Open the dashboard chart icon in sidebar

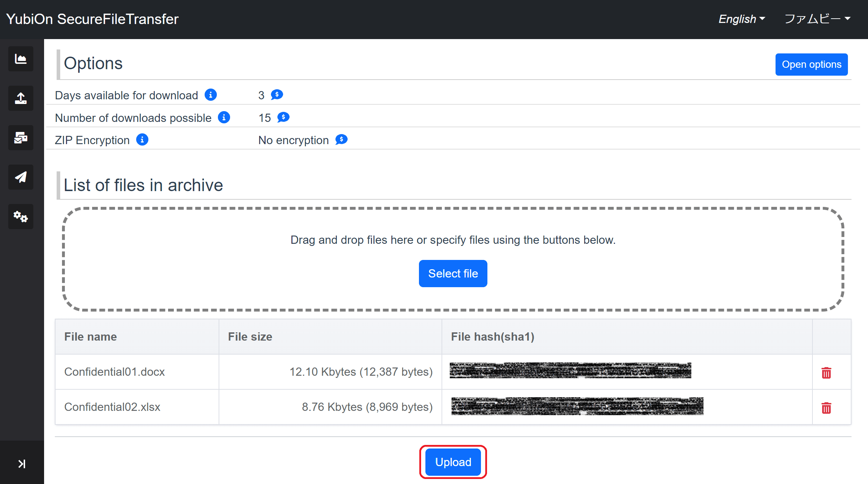tap(21, 59)
